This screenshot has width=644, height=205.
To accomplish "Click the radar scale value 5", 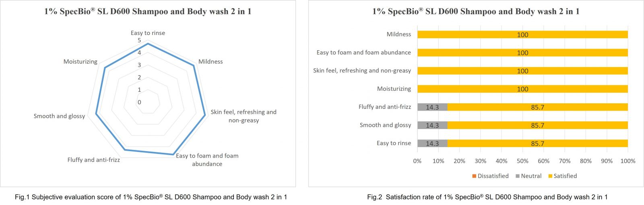I will [x=139, y=40].
